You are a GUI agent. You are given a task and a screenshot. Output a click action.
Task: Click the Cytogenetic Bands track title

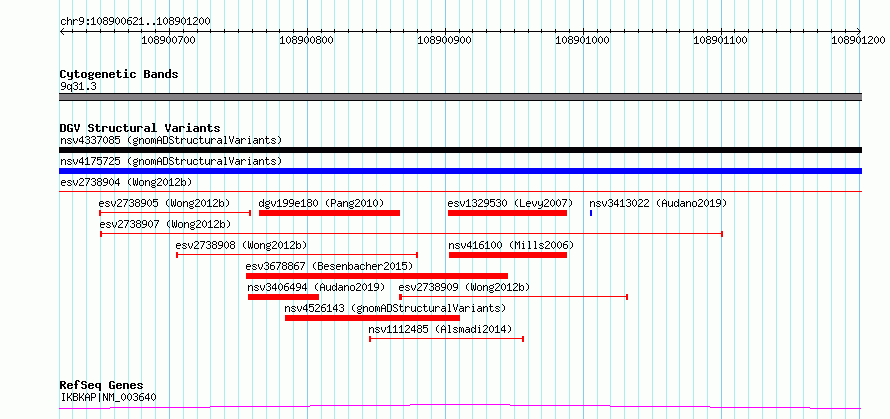pyautogui.click(x=119, y=74)
